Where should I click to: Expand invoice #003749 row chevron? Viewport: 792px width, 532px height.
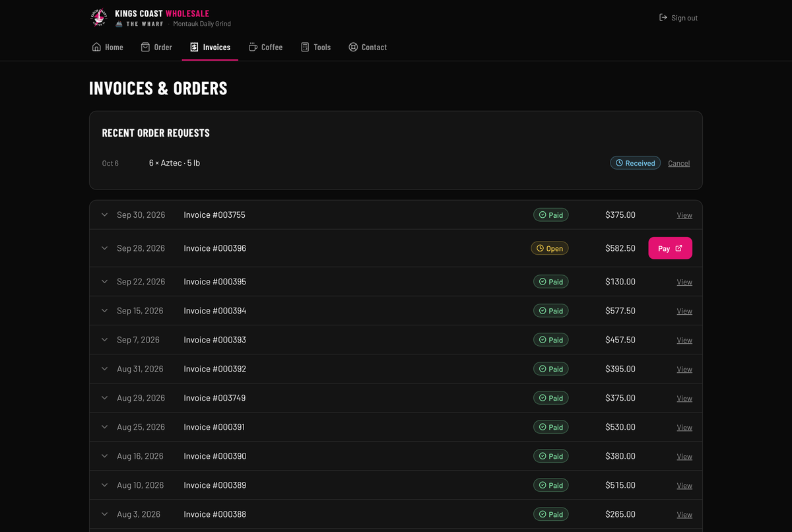click(104, 398)
